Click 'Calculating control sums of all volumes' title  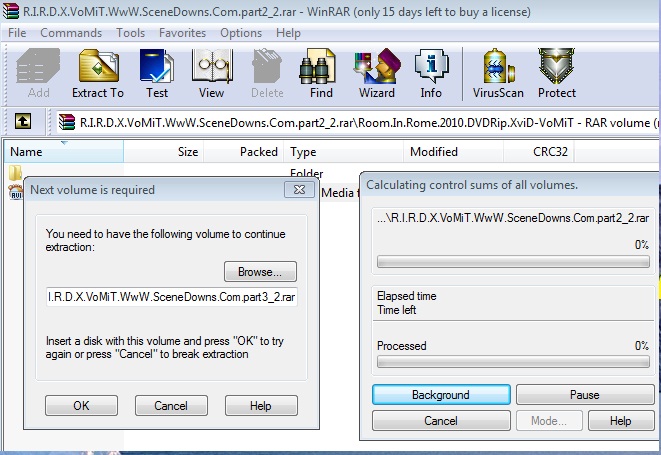pyautogui.click(x=472, y=185)
